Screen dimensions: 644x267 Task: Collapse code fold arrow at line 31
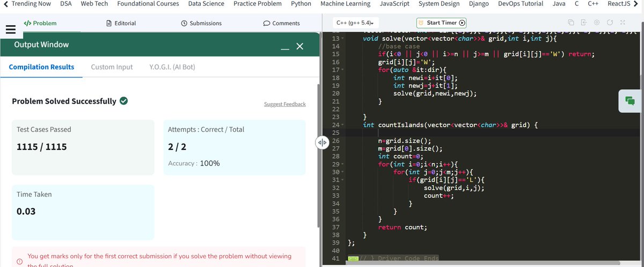click(343, 179)
